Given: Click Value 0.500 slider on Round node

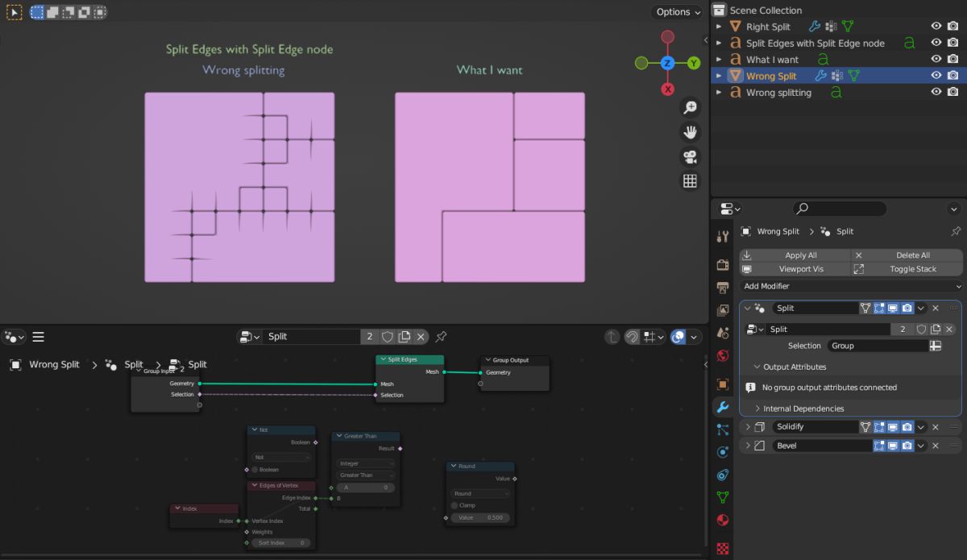Looking at the screenshot, I should tap(480, 517).
